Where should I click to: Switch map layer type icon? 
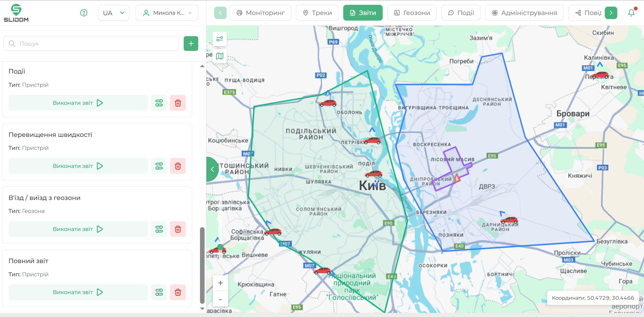point(220,56)
